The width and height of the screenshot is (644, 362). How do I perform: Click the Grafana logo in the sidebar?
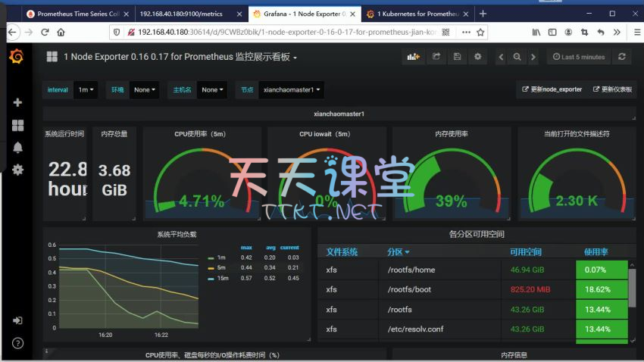pyautogui.click(x=17, y=57)
